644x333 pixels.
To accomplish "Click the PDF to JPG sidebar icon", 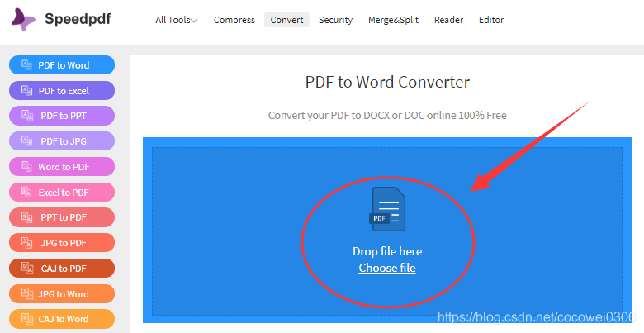I will point(26,141).
